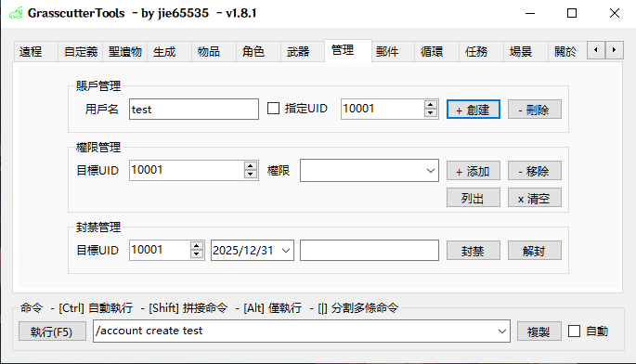
Task: Expand the command history dropdown
Action: 501,331
